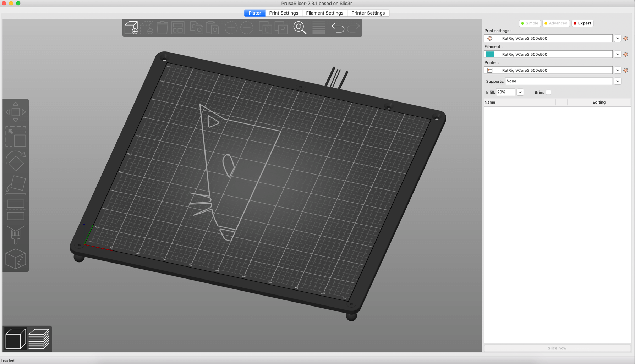Select the Move tool in left toolbar
The image size is (635, 364).
point(16,112)
